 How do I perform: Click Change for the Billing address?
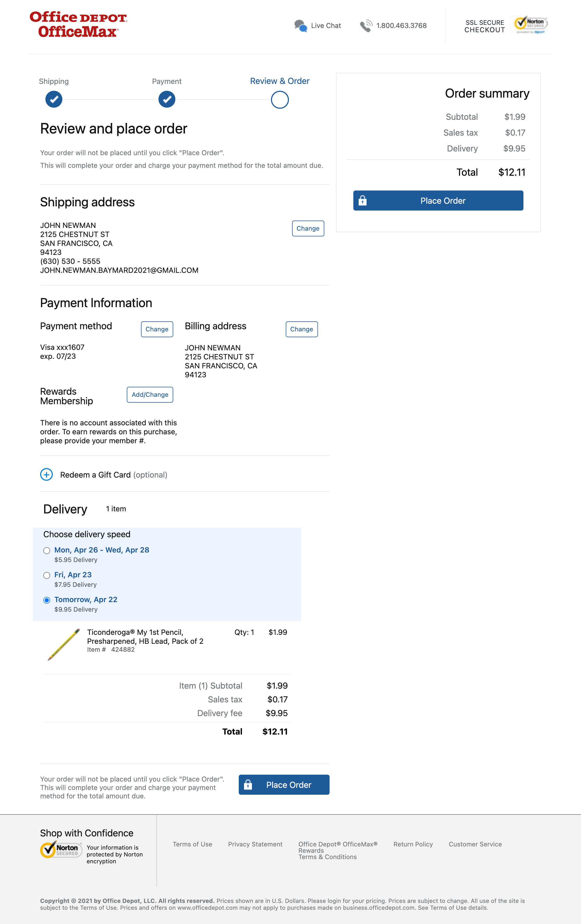[301, 329]
